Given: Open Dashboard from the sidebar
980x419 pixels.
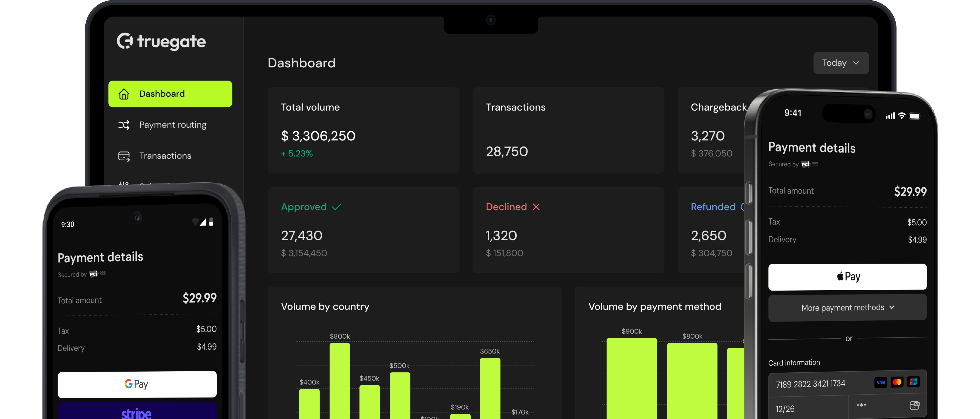Looking at the screenshot, I should [x=170, y=94].
